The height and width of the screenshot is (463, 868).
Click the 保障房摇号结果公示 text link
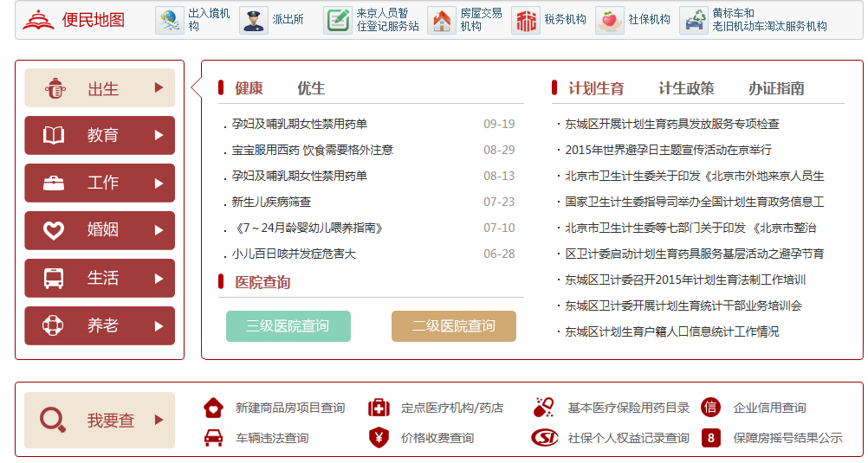click(x=787, y=438)
